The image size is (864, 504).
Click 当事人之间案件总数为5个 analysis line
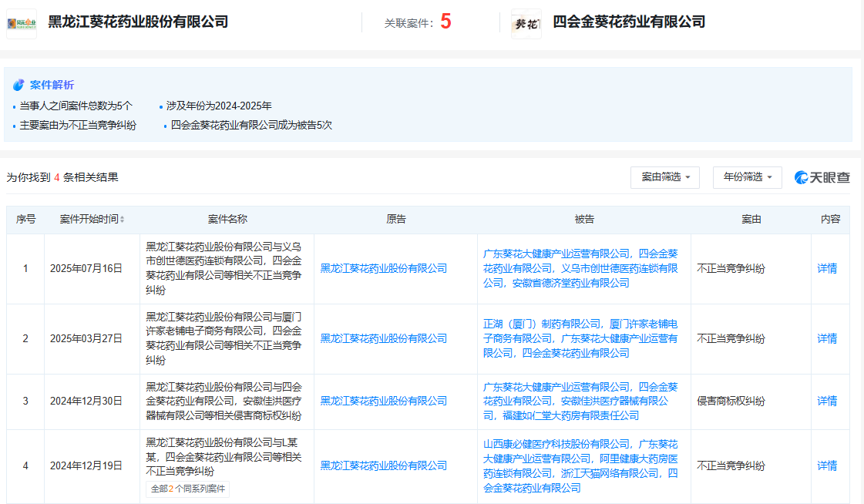[x=76, y=106]
